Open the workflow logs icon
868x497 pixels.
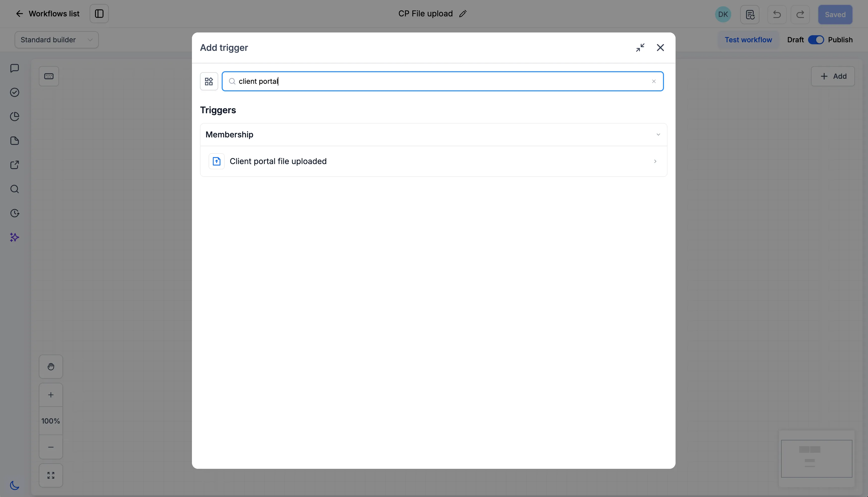coord(750,14)
